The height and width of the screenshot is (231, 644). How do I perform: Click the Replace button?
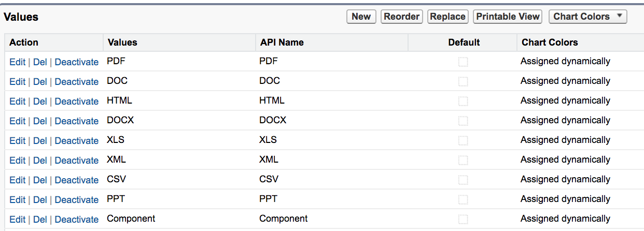tap(447, 17)
